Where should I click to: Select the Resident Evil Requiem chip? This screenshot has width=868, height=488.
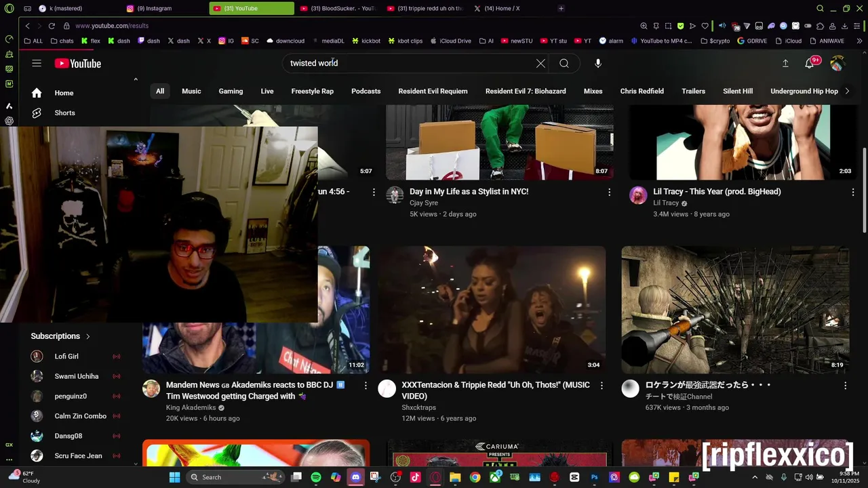[433, 91]
